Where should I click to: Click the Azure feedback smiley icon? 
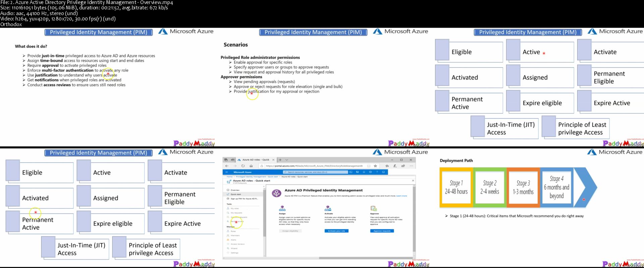[x=383, y=172]
